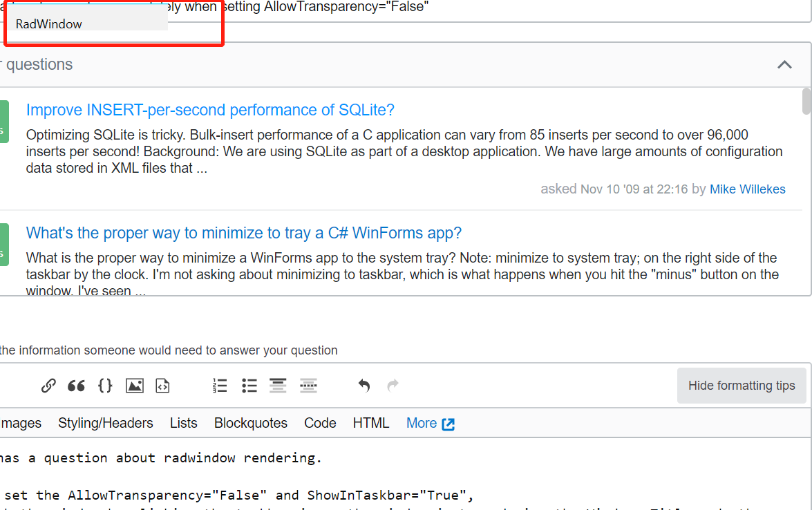Screen dimensions: 812x510
Task: Open the SQLite INSERT performance question
Action: [210, 110]
